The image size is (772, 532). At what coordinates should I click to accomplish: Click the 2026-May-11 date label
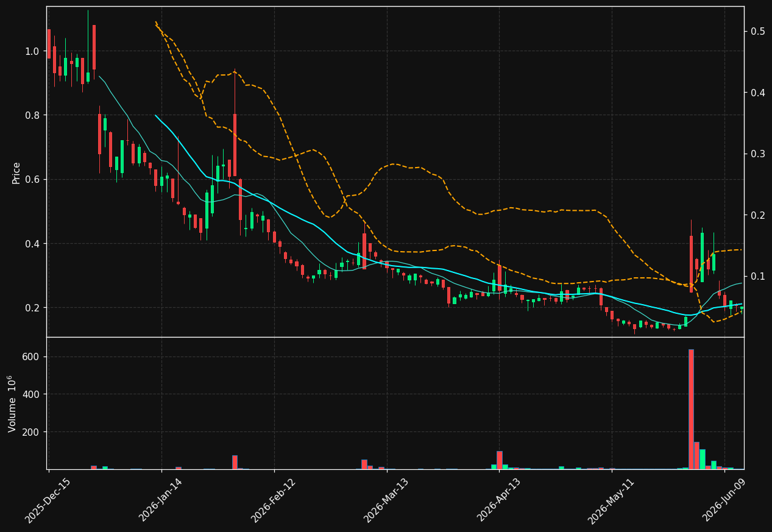(x=611, y=500)
